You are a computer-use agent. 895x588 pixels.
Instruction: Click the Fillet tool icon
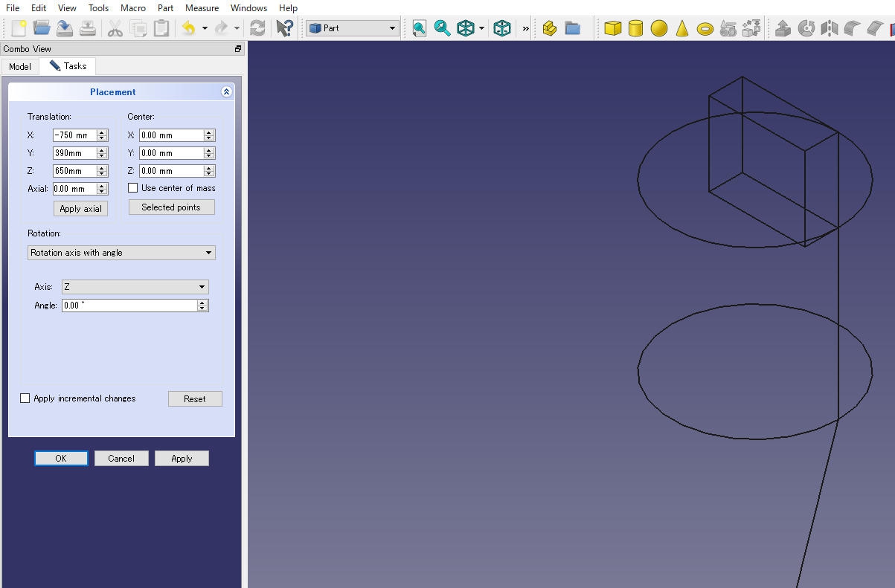(852, 28)
